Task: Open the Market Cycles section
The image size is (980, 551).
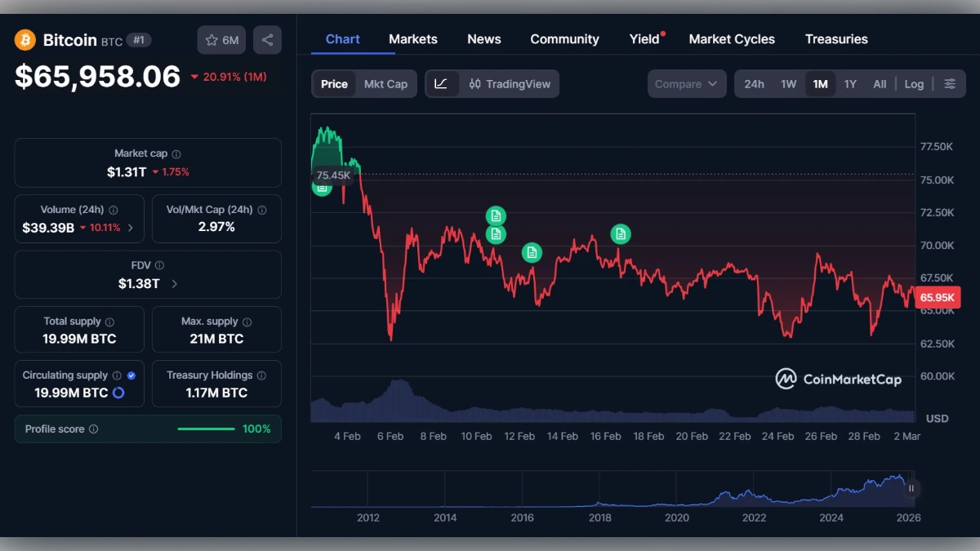Action: pyautogui.click(x=731, y=38)
